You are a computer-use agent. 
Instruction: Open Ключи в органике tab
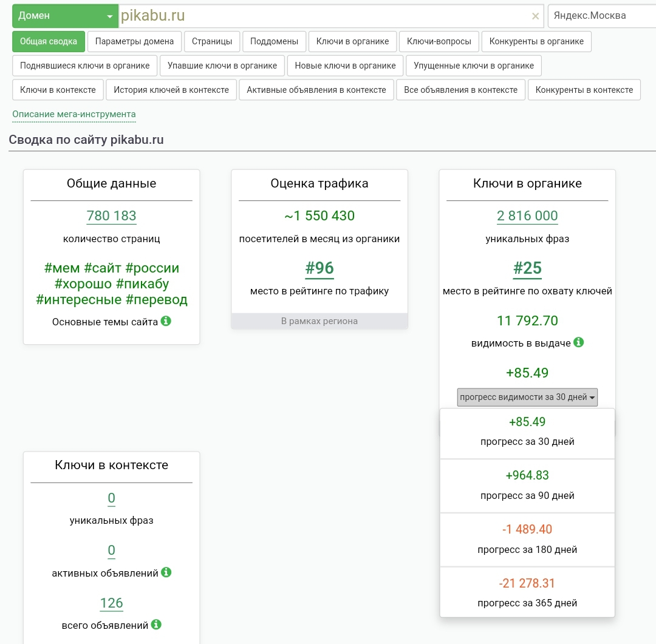[352, 41]
